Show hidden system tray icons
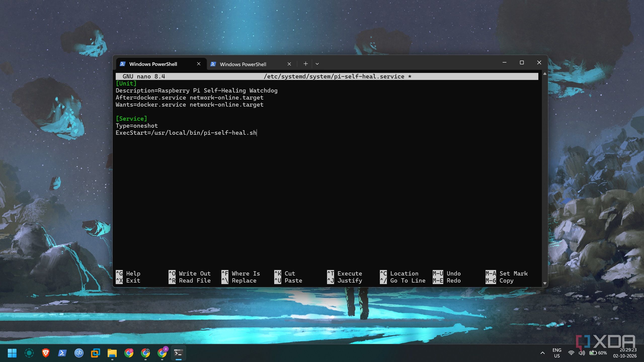Image resolution: width=644 pixels, height=362 pixels. [543, 353]
